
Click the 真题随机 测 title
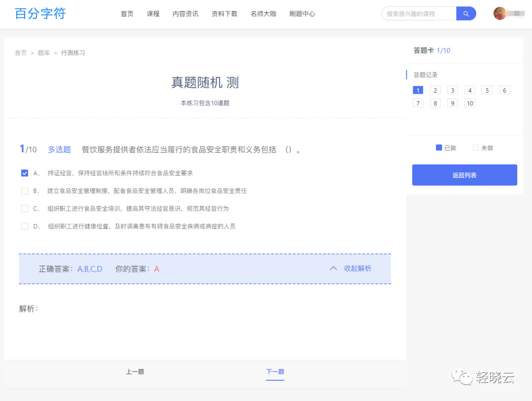click(x=205, y=82)
